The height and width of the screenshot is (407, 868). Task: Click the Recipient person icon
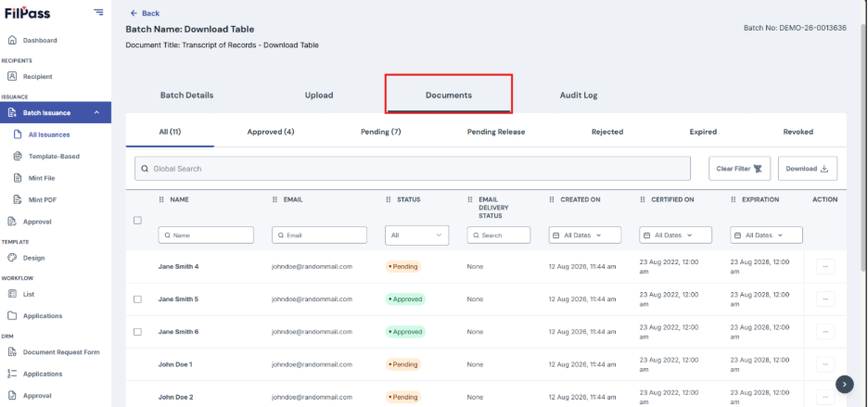12,76
